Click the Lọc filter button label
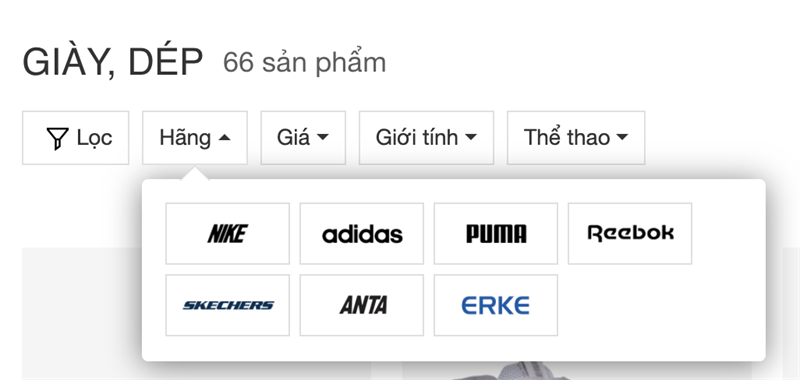Viewport: 800px width, 380px height. pyautogui.click(x=94, y=138)
